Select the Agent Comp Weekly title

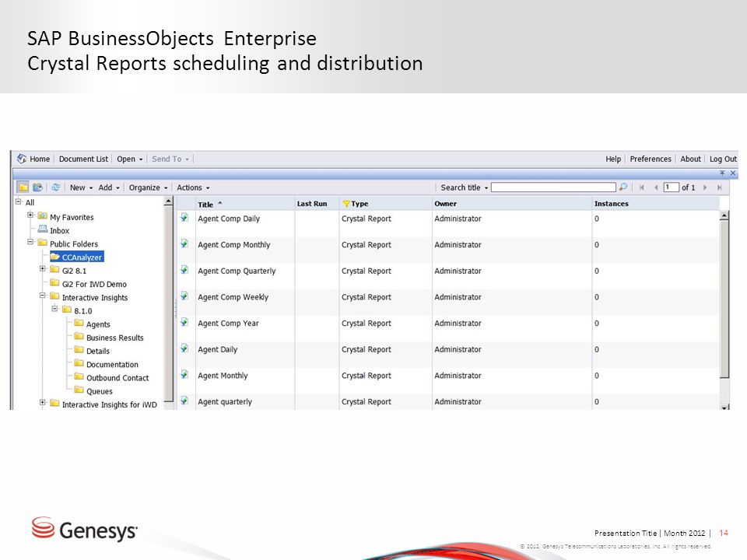(x=233, y=297)
